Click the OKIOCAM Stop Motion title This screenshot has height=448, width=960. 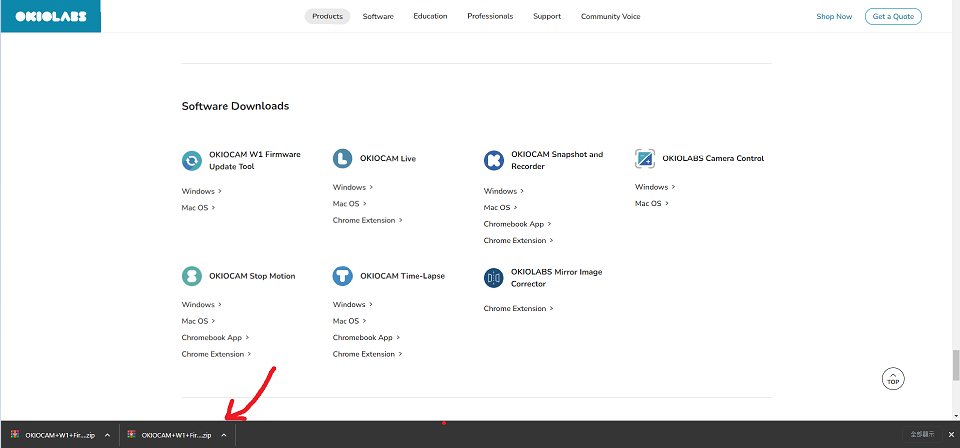pyautogui.click(x=252, y=276)
